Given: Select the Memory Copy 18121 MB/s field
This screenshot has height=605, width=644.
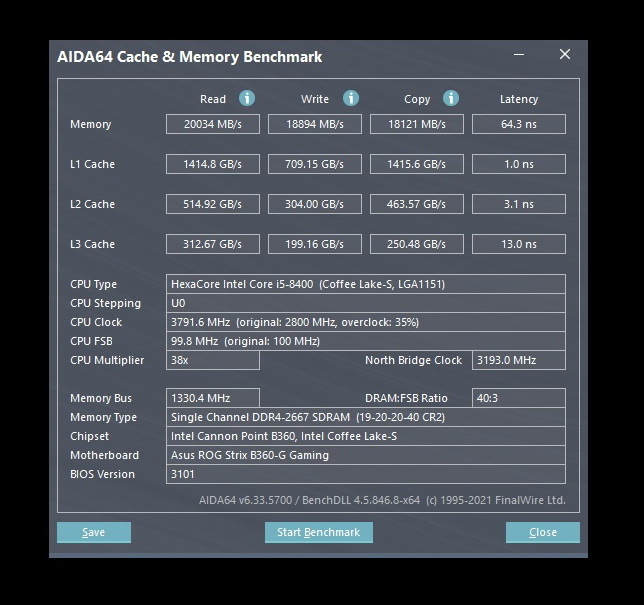Looking at the screenshot, I should click(x=416, y=124).
